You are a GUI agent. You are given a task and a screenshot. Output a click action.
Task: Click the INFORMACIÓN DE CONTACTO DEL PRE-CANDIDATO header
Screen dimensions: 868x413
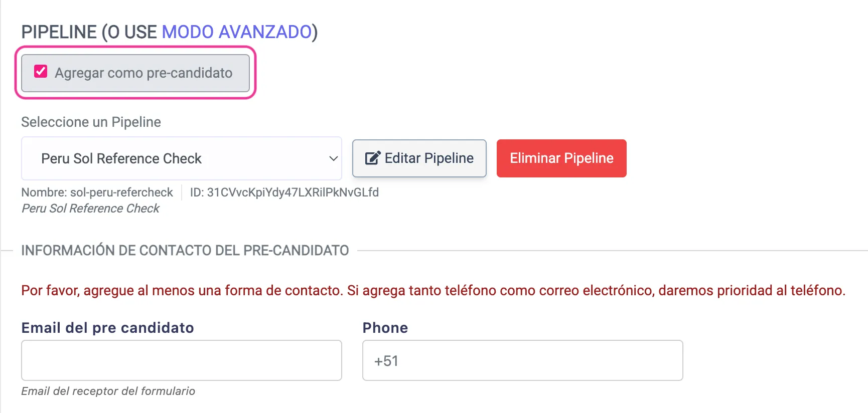pyautogui.click(x=185, y=250)
